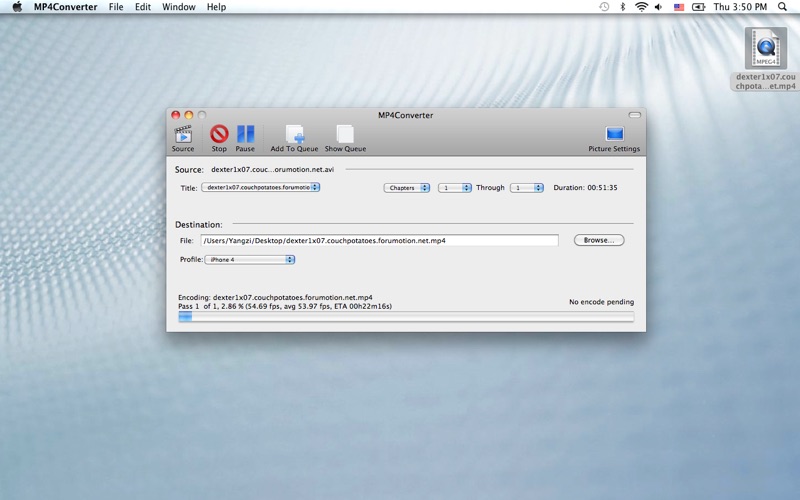Open the volume control in menu bar
The height and width of the screenshot is (500, 800).
659,7
